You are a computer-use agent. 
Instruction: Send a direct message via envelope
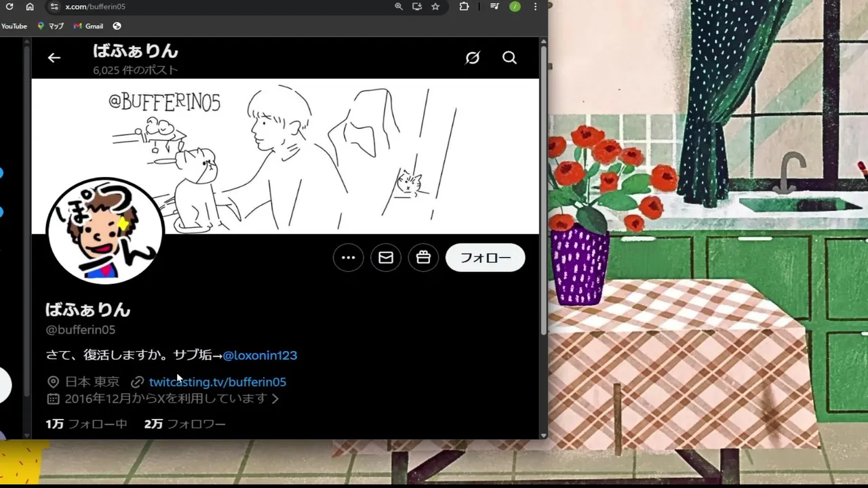tap(386, 258)
